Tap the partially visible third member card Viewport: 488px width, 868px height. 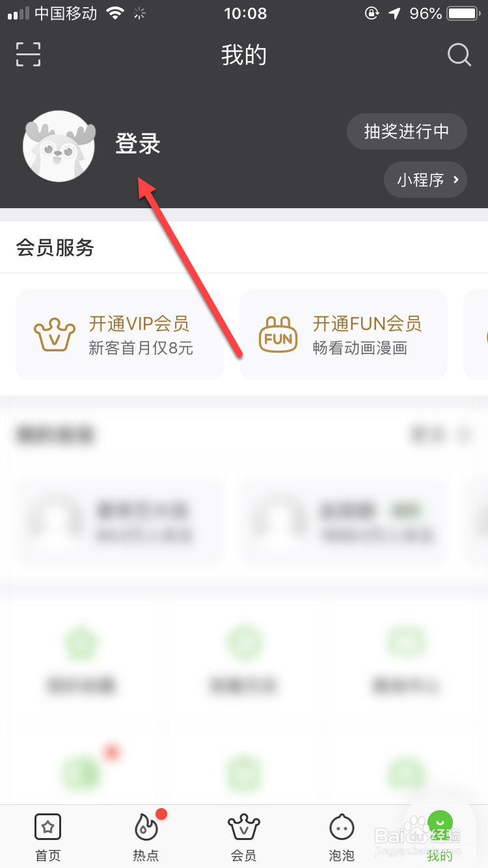(x=476, y=334)
